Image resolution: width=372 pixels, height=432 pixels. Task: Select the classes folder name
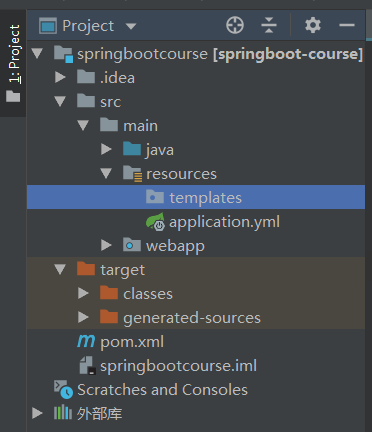pyautogui.click(x=148, y=294)
